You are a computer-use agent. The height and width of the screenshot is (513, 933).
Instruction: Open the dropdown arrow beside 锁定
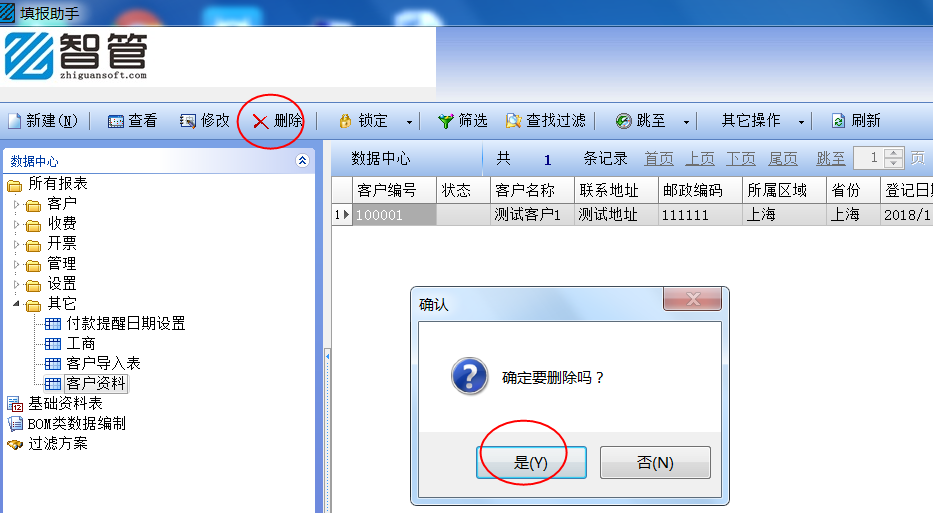click(x=409, y=122)
